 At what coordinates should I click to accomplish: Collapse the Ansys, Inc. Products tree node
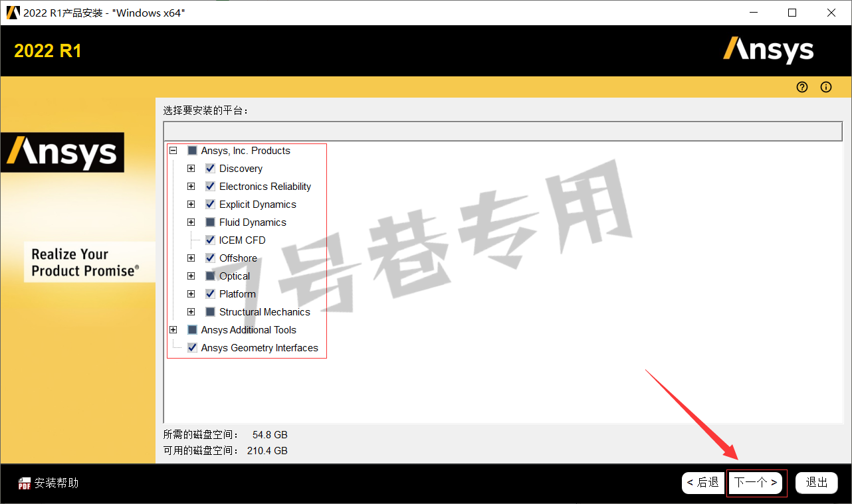(173, 151)
